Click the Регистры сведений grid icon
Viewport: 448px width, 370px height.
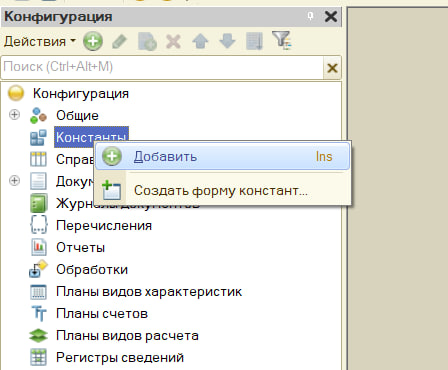38,357
